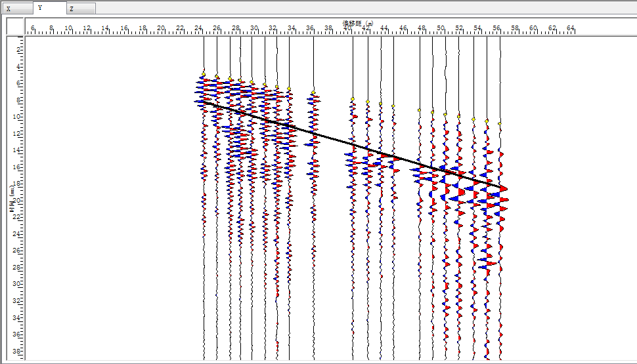Pick the yellow marker on the trace at offset 48
637x364 pixels.
click(x=420, y=110)
